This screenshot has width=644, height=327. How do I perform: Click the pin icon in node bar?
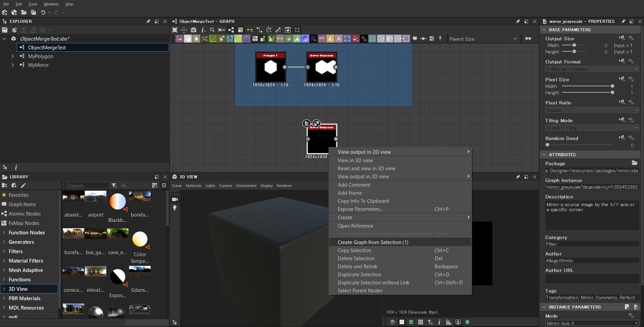point(441,39)
